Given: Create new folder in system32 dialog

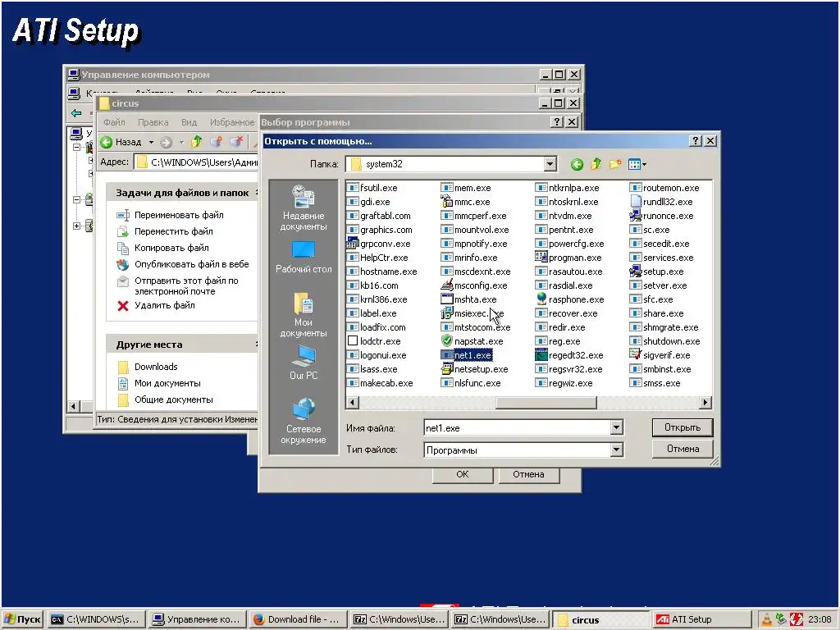Looking at the screenshot, I should pos(615,164).
